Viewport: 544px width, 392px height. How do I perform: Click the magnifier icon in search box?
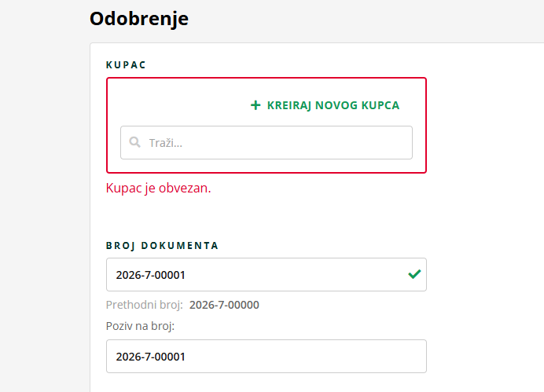coord(135,142)
